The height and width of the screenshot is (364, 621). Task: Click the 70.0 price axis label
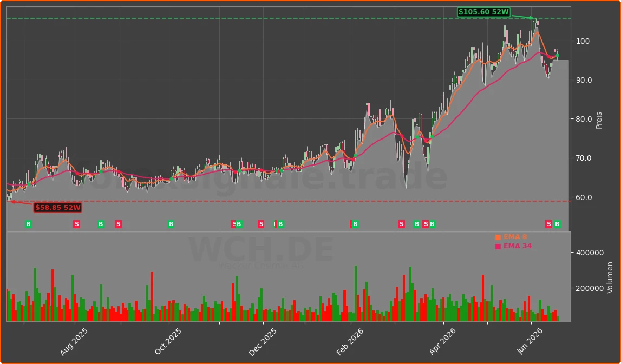[x=584, y=158]
